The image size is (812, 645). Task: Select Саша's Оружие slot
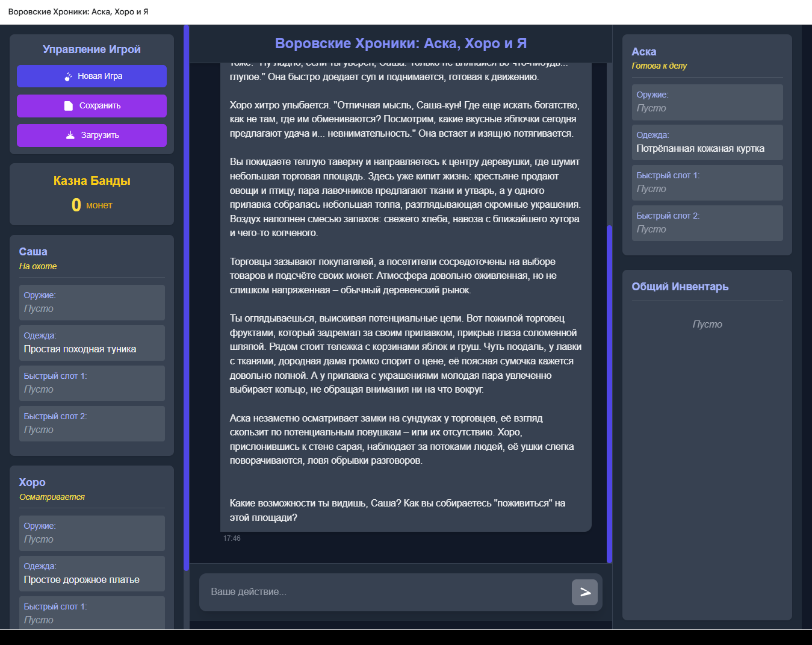[x=92, y=302]
